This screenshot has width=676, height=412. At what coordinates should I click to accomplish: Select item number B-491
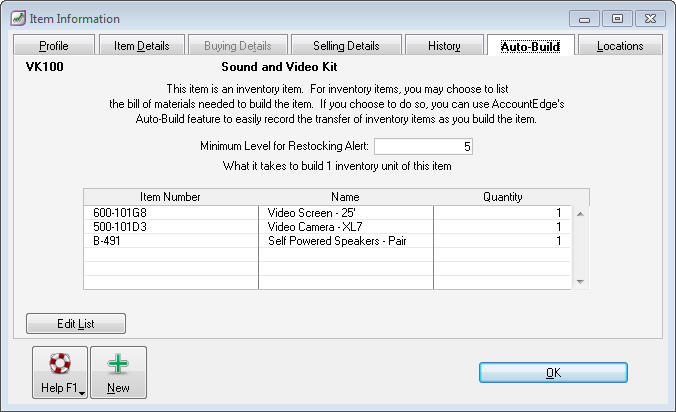click(x=106, y=241)
